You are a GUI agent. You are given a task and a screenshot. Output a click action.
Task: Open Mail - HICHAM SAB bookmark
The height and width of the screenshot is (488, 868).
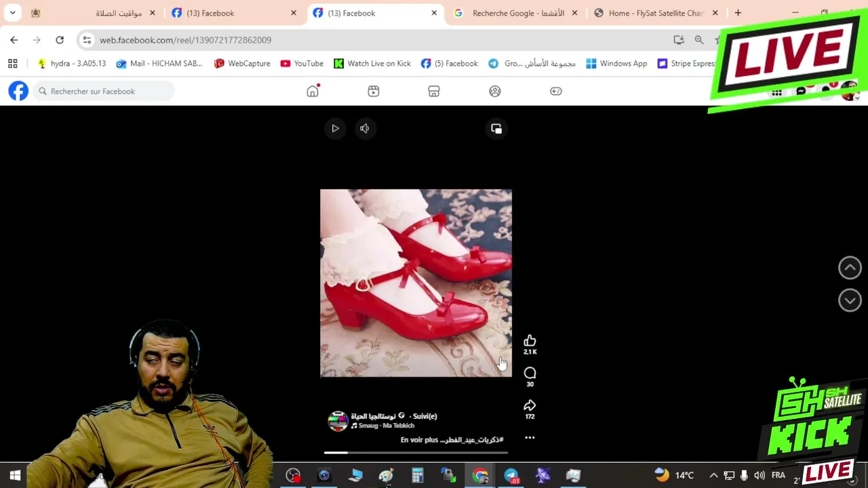coord(159,64)
